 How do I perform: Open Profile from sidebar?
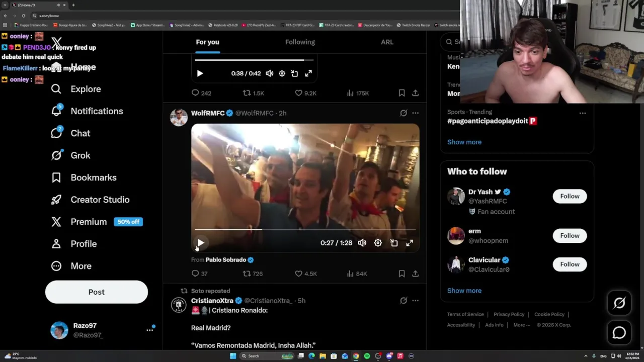[73, 244]
